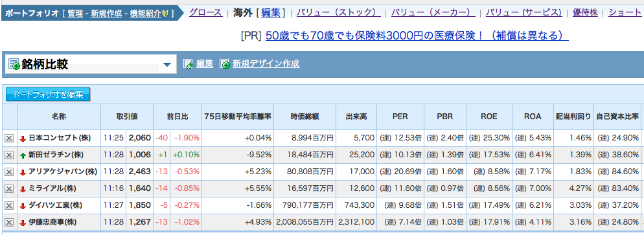Sort by ROE column header
The height and width of the screenshot is (235, 644).
pyautogui.click(x=489, y=117)
